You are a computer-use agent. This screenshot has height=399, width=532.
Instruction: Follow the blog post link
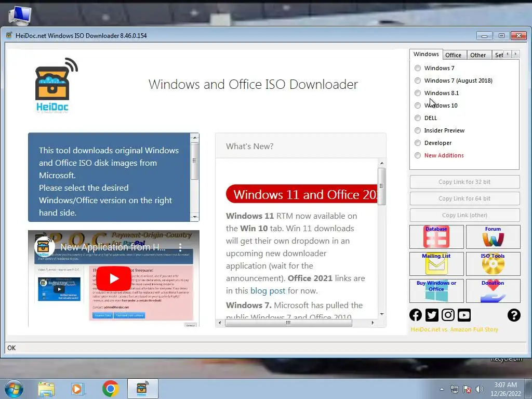point(268,291)
